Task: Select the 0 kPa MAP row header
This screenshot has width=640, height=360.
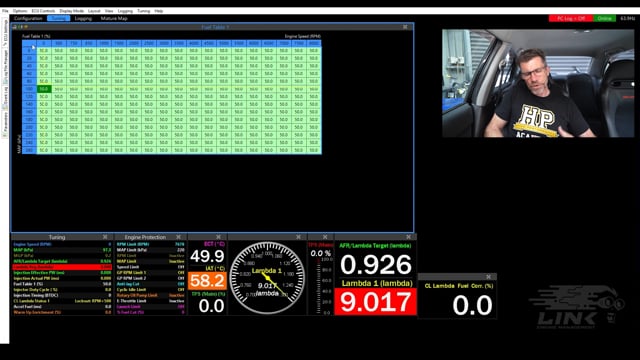Action: coord(29,51)
